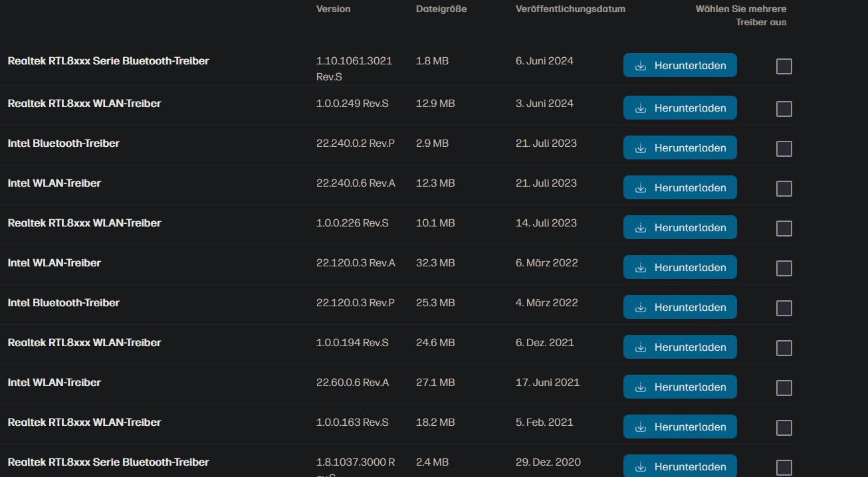
Task: Click version text "1.0.0.249 Rev.S"
Action: pyautogui.click(x=352, y=104)
